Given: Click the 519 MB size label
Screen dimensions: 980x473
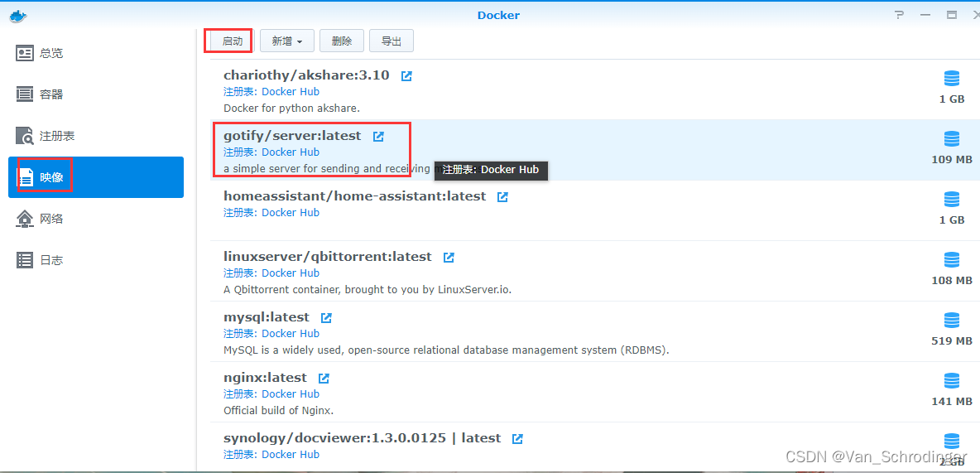Looking at the screenshot, I should click(x=952, y=341).
